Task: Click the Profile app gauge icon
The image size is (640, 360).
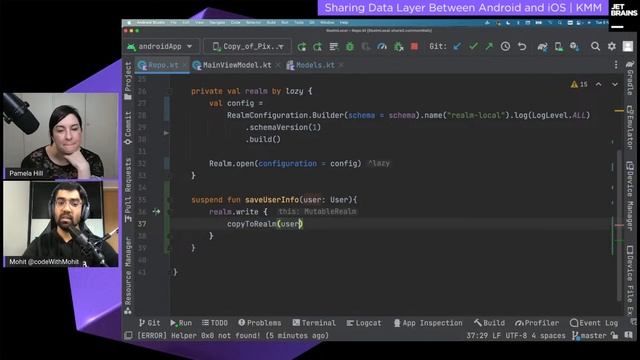Action: 382,47
